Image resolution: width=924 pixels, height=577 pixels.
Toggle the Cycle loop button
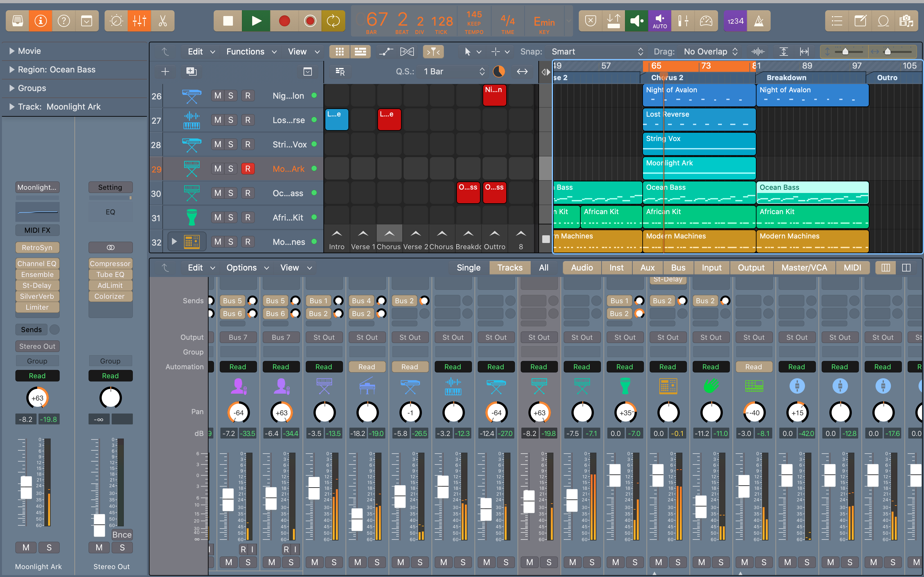pyautogui.click(x=333, y=21)
